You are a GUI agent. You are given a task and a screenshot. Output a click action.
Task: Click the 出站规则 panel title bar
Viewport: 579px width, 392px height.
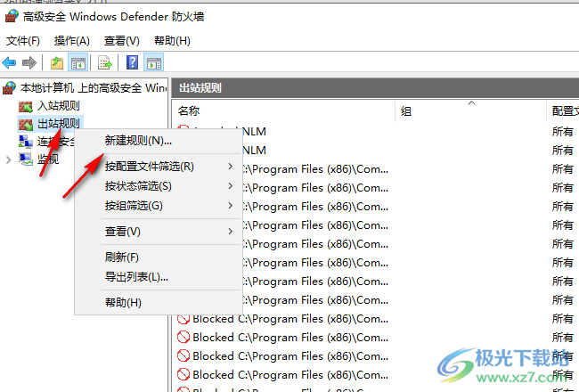point(375,88)
